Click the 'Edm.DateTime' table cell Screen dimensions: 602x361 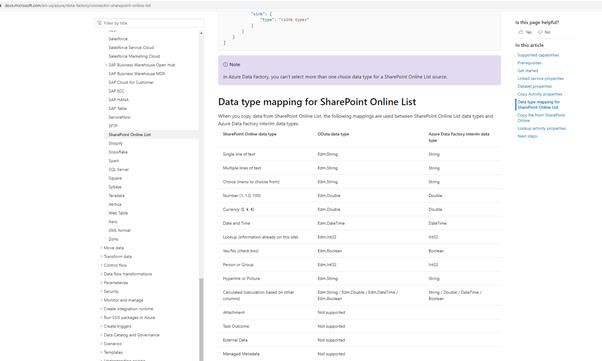(x=331, y=223)
